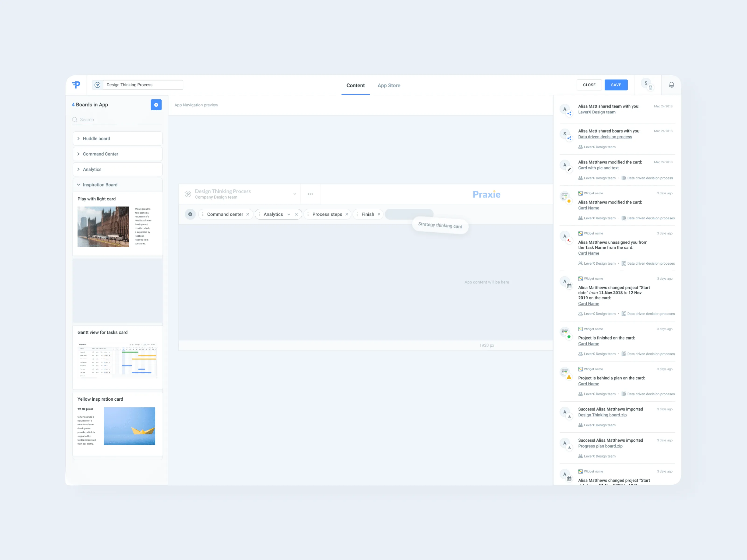Screen dimensions: 747x560
Task: Select the Content tab
Action: (x=355, y=85)
